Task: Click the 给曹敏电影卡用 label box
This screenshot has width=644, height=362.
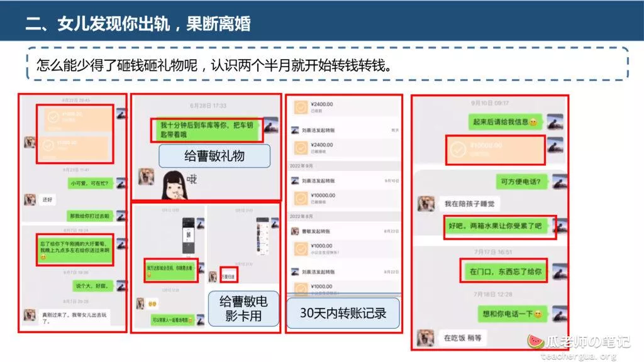Action: tap(243, 309)
